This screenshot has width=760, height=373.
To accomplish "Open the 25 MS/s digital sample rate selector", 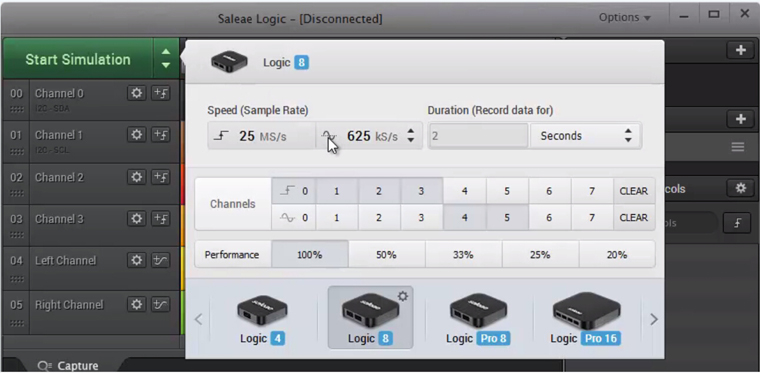I will [x=262, y=136].
